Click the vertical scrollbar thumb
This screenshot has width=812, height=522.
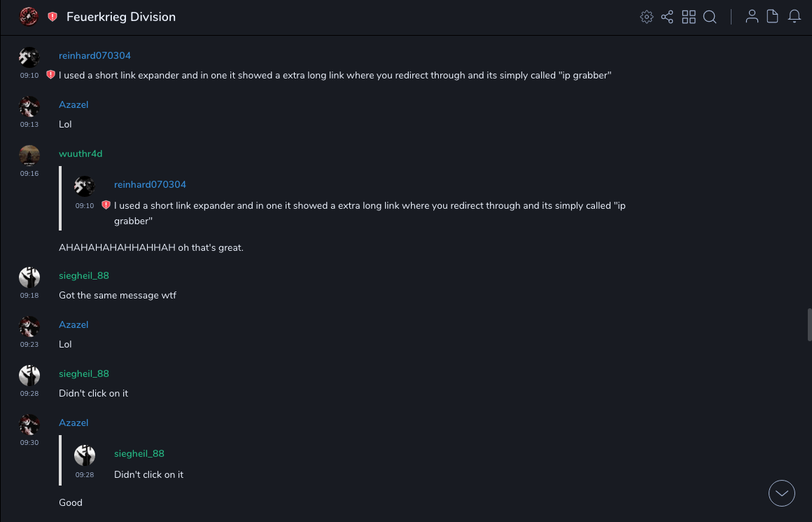coord(808,325)
